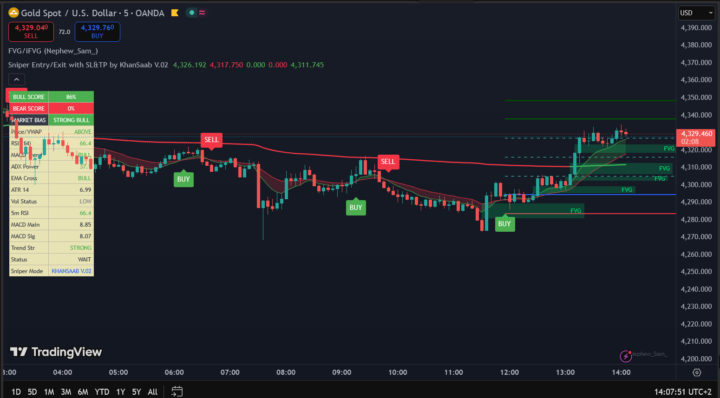720x398 pixels.
Task: Click the 72.0 spread value
Action: 64,32
